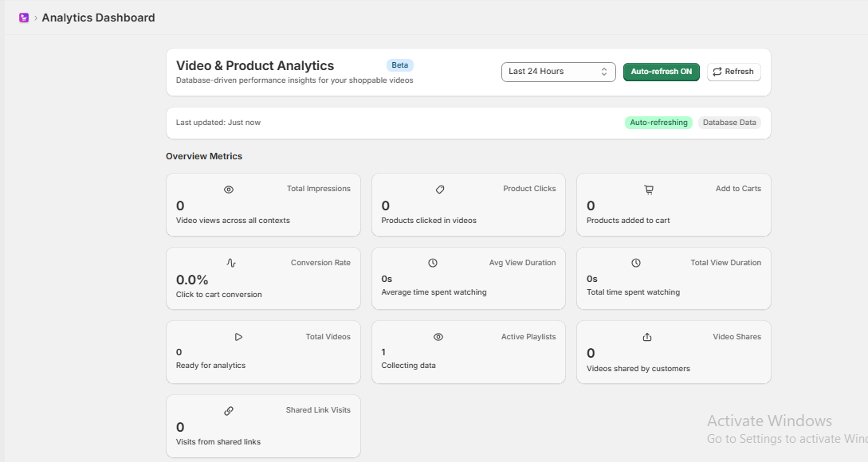Click the share icon in Video Shares

click(647, 337)
